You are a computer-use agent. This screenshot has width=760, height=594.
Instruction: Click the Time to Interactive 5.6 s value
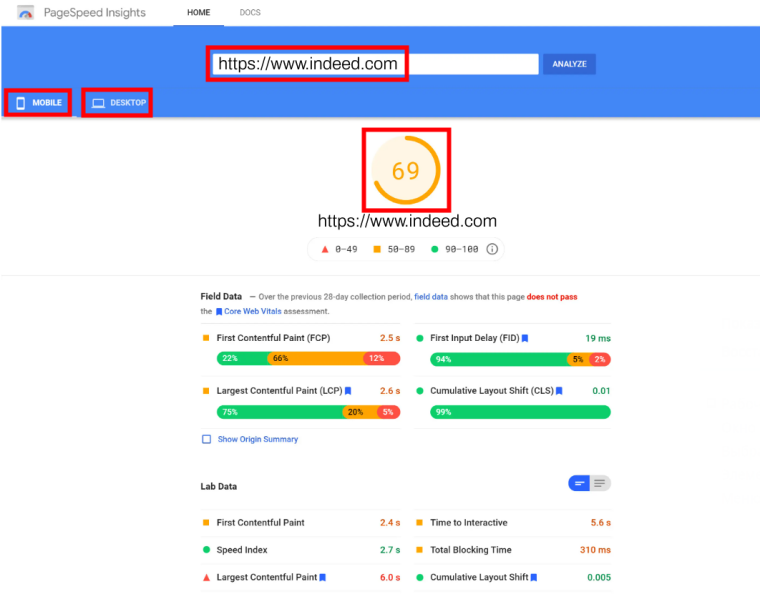(601, 523)
